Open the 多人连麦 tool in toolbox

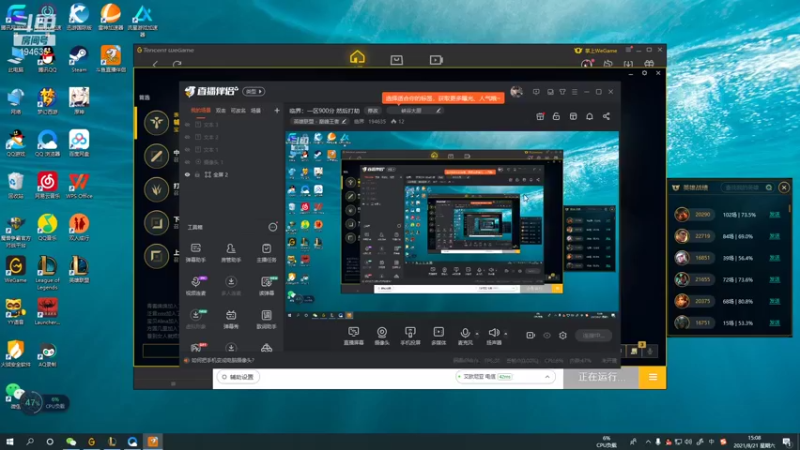[x=231, y=286]
